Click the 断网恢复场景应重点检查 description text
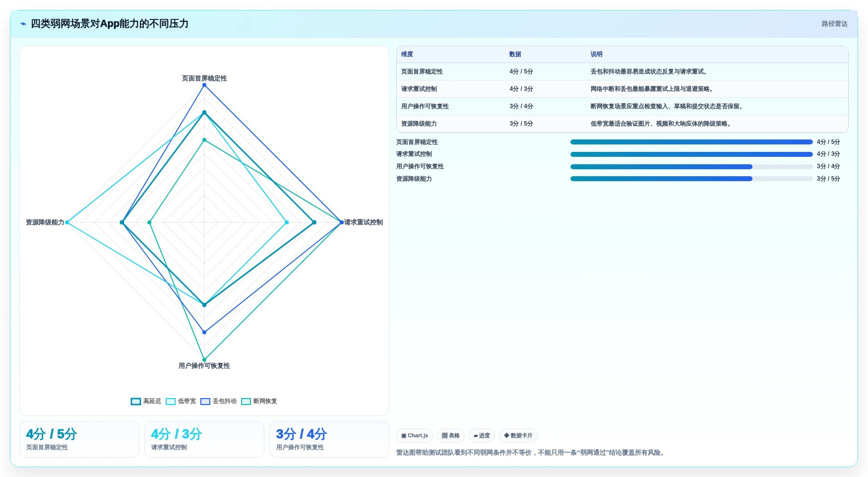The height and width of the screenshot is (477, 868). tap(667, 107)
